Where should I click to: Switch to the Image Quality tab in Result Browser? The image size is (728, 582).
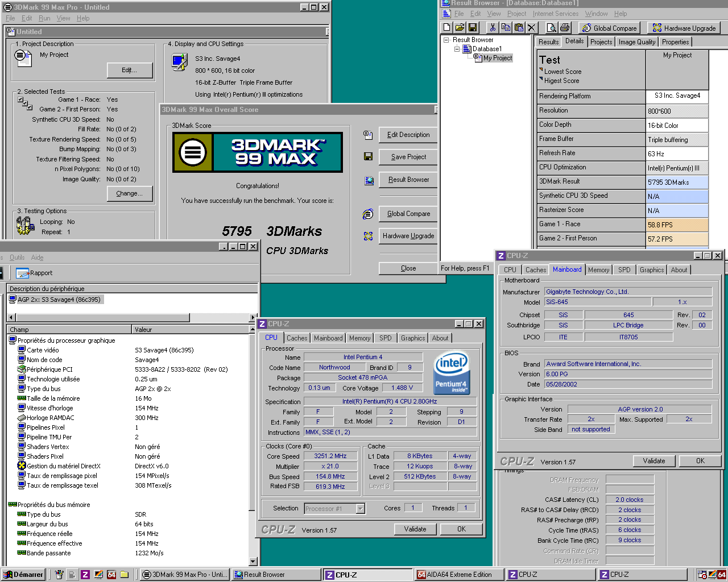point(637,42)
